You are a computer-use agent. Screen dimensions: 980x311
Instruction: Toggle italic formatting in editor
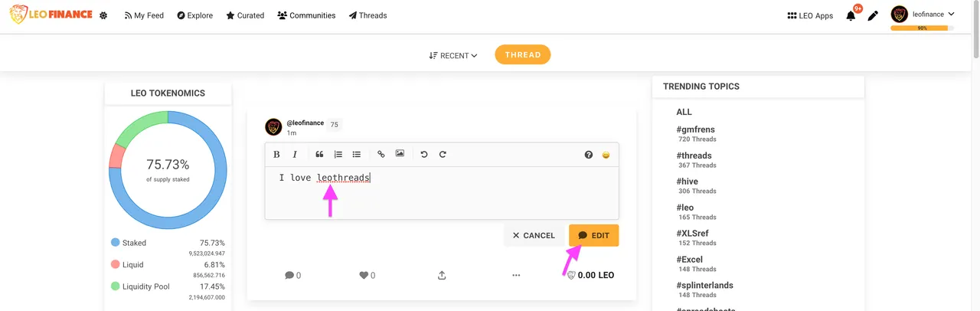click(295, 154)
